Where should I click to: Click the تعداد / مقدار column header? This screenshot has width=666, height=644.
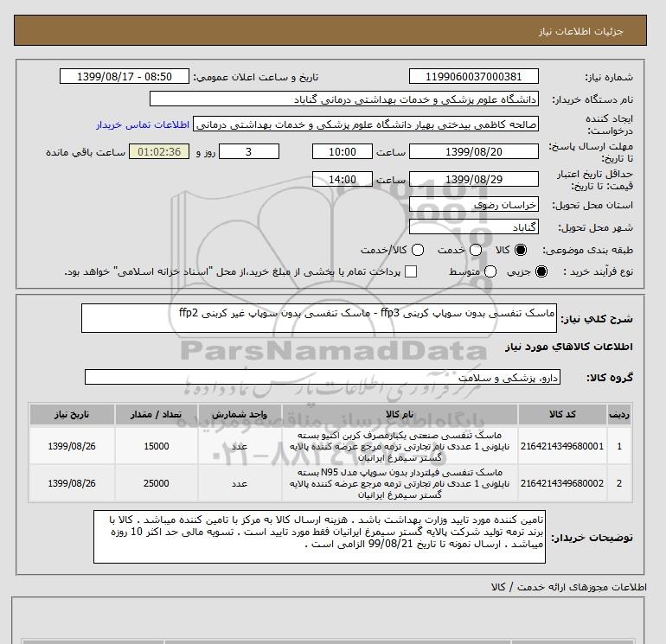[157, 414]
